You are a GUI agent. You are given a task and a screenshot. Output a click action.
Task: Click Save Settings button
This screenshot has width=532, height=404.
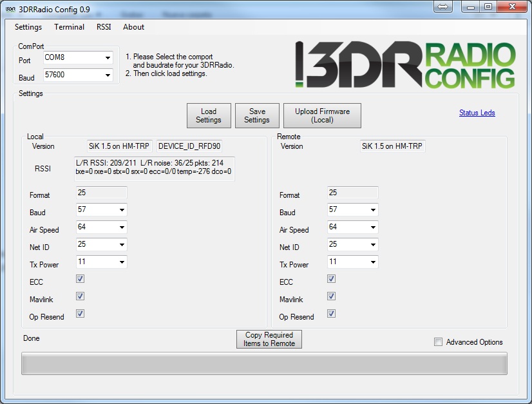click(257, 116)
